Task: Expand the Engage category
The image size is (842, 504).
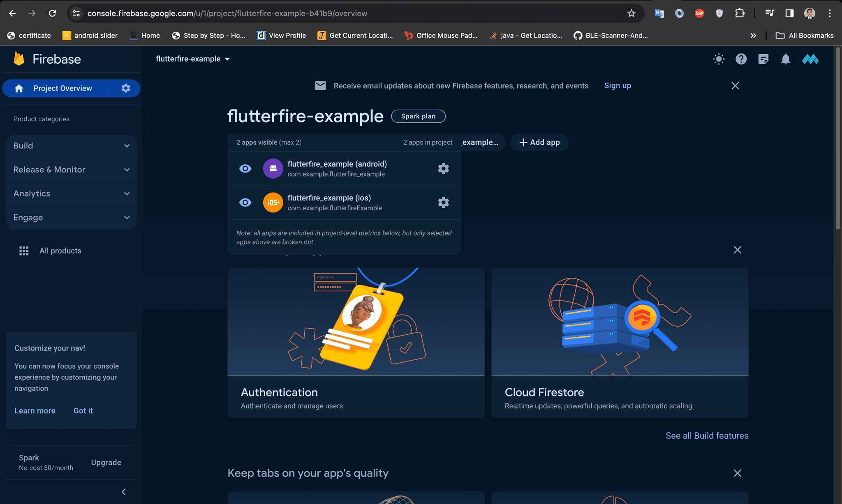Action: tap(71, 218)
